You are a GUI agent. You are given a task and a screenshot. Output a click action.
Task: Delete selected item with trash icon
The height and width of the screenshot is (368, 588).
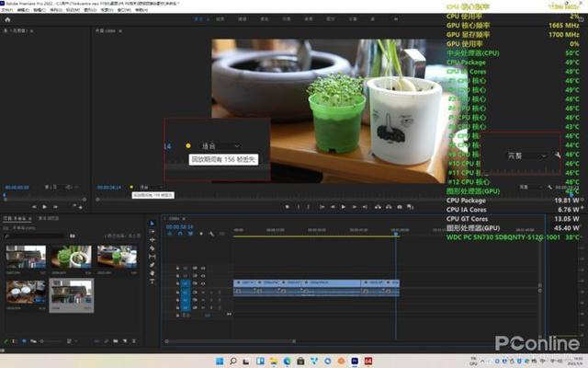pos(134,341)
